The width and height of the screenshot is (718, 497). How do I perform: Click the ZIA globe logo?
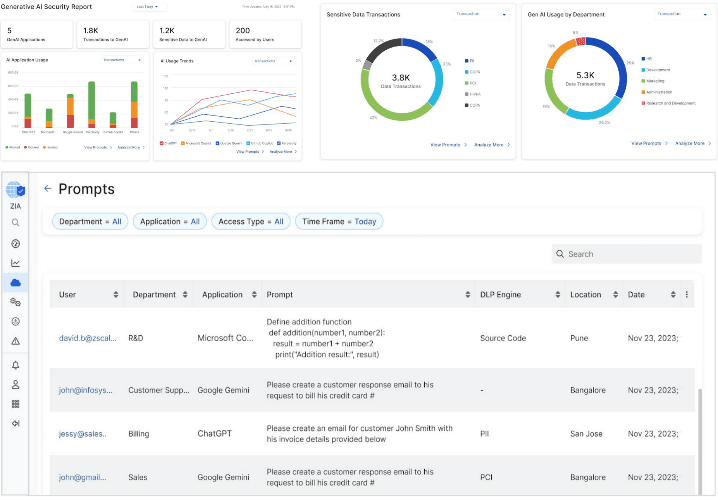(15, 189)
